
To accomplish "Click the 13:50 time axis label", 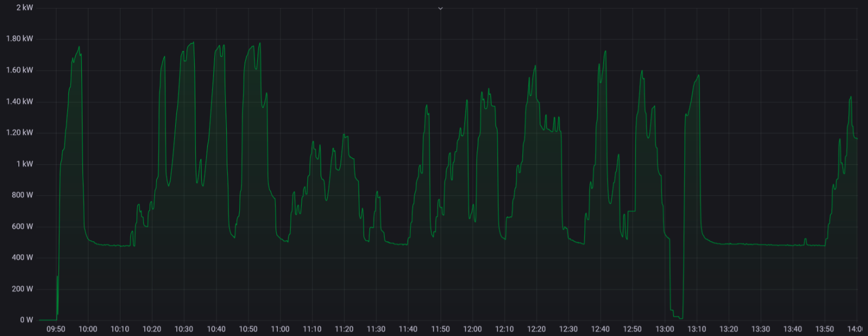I will 825,329.
